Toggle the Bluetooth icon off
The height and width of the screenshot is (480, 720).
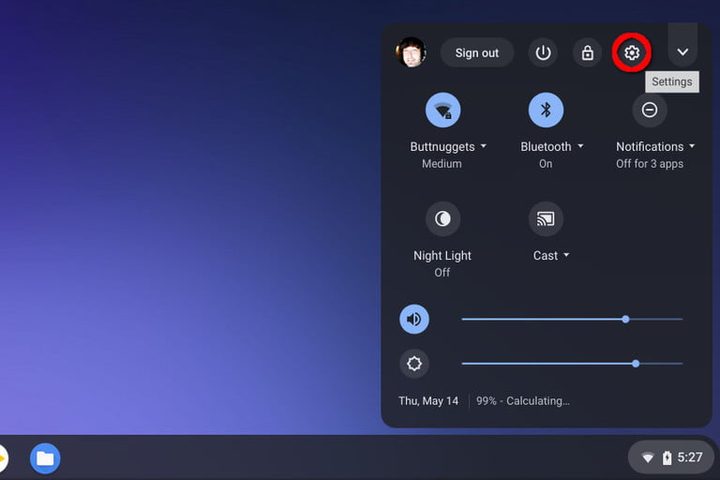tap(546, 110)
